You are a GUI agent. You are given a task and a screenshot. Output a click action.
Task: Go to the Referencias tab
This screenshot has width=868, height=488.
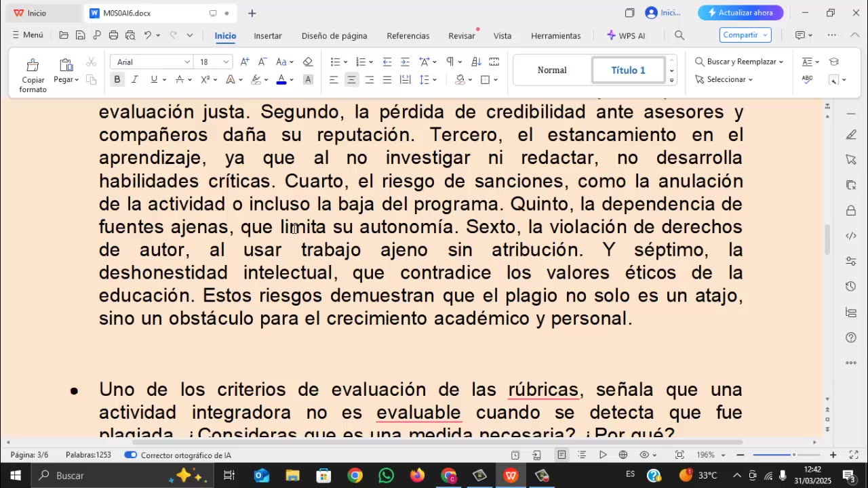[x=408, y=35]
